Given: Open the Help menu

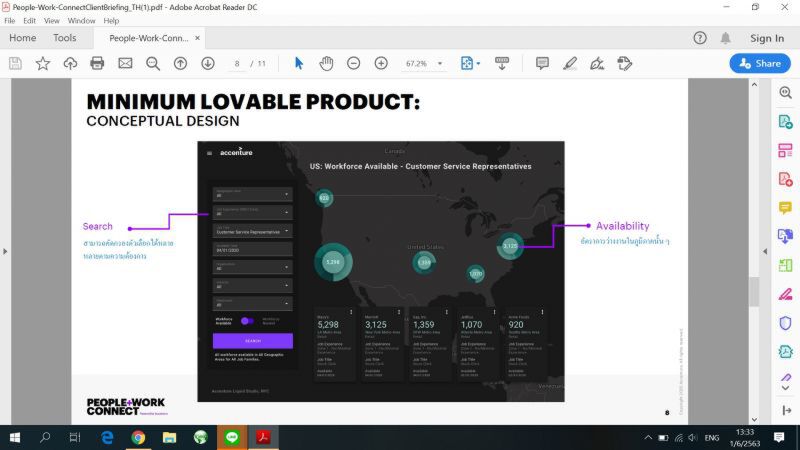Looking at the screenshot, I should [x=111, y=21].
